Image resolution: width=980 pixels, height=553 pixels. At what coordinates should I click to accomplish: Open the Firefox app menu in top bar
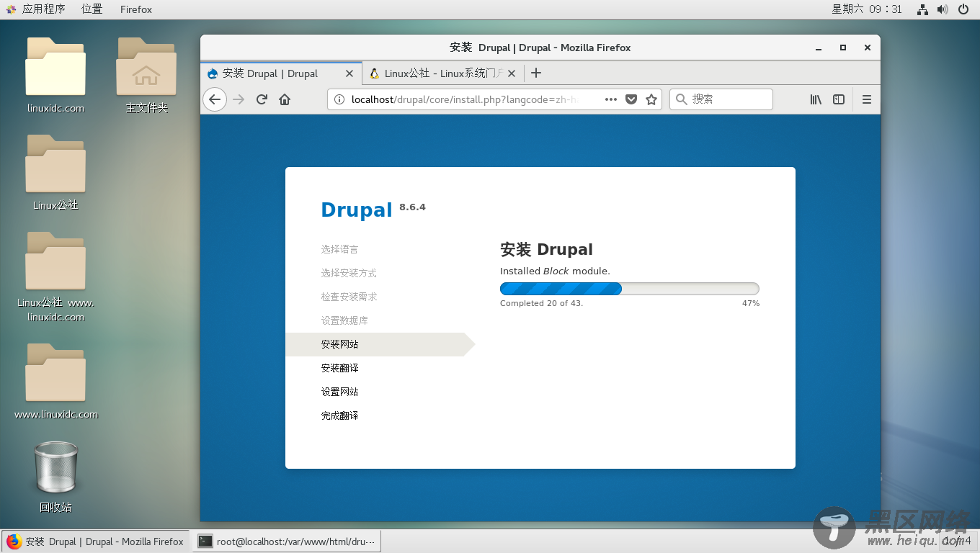[x=136, y=9]
